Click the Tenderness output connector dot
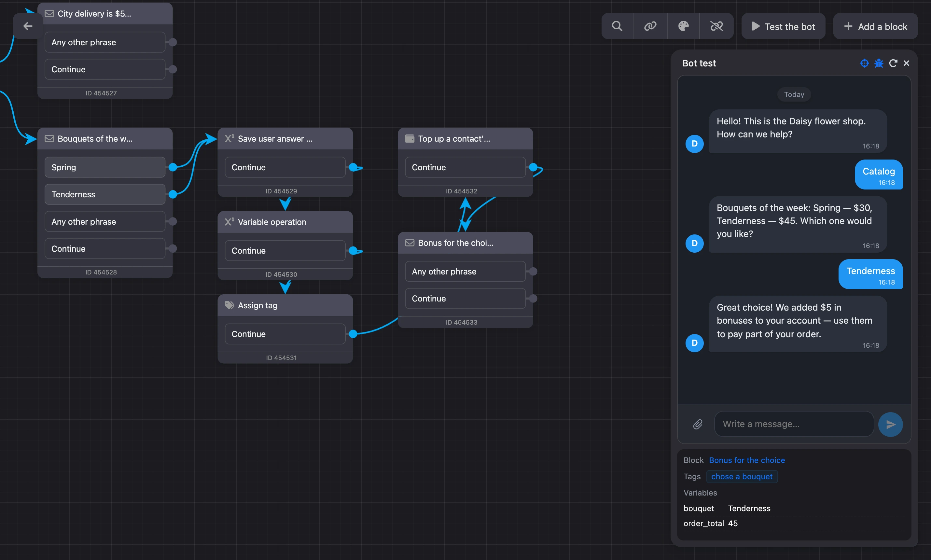Viewport: 931px width, 560px height. (173, 194)
